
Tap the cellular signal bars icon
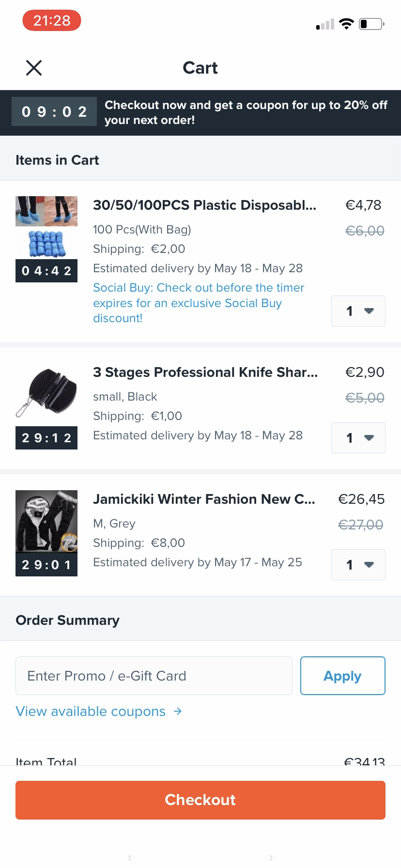tap(325, 25)
